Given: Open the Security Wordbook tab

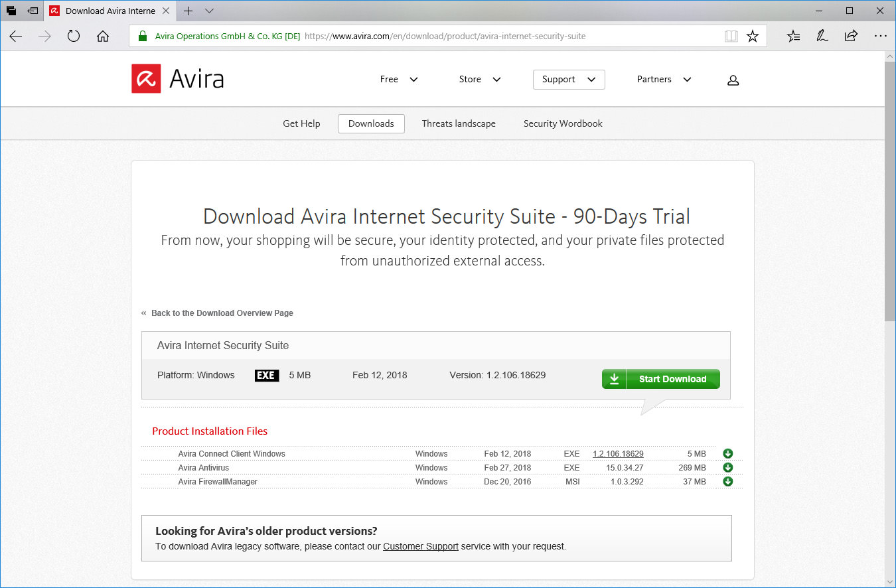Looking at the screenshot, I should [563, 123].
